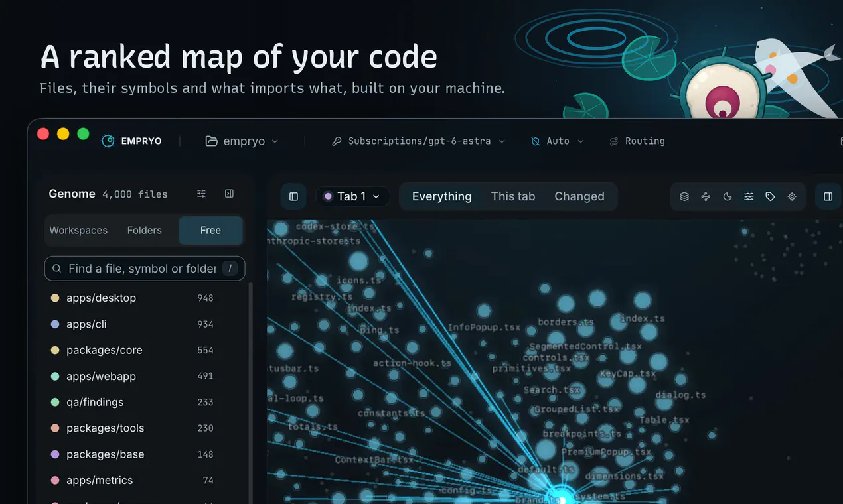Click the GroupedList.tsx node label
Image resolution: width=843 pixels, height=504 pixels.
pos(577,409)
